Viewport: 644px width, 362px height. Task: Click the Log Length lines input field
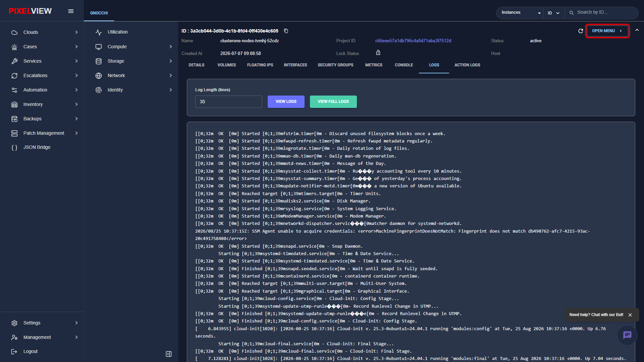[228, 102]
